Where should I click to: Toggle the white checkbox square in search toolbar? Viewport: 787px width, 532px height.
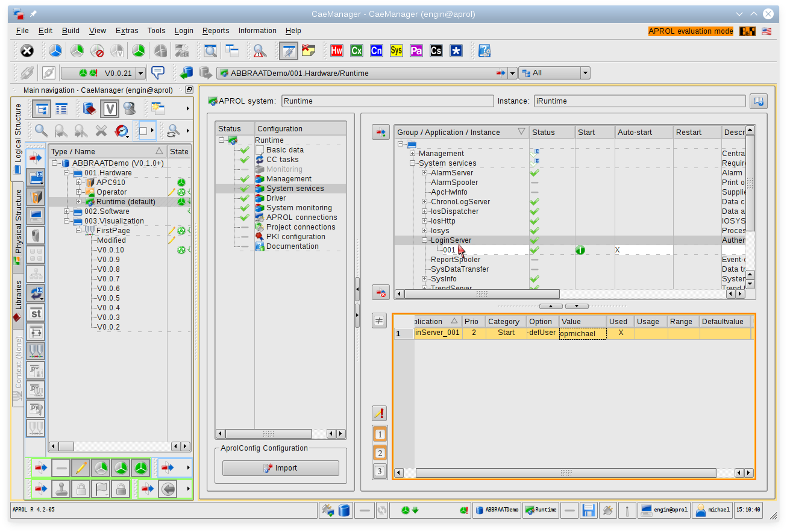coord(143,130)
